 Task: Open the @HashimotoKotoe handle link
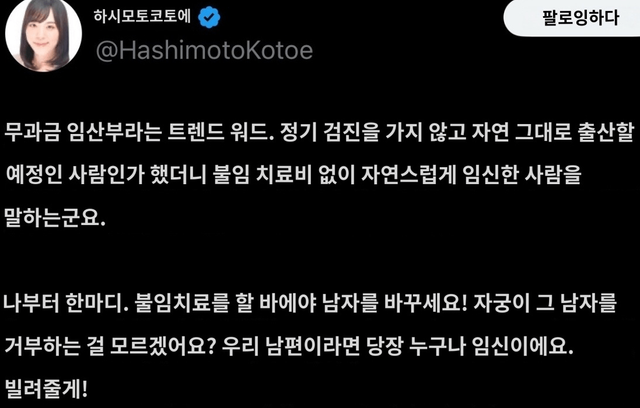click(x=204, y=51)
